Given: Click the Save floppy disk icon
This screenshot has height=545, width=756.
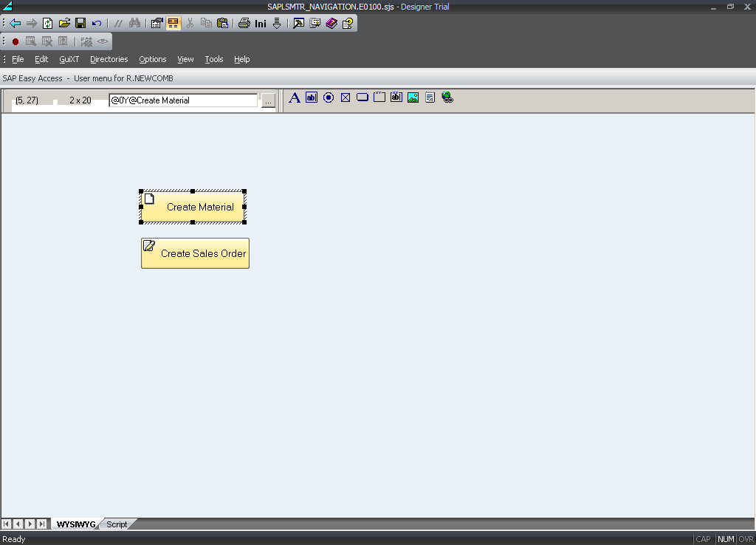Looking at the screenshot, I should coord(80,23).
